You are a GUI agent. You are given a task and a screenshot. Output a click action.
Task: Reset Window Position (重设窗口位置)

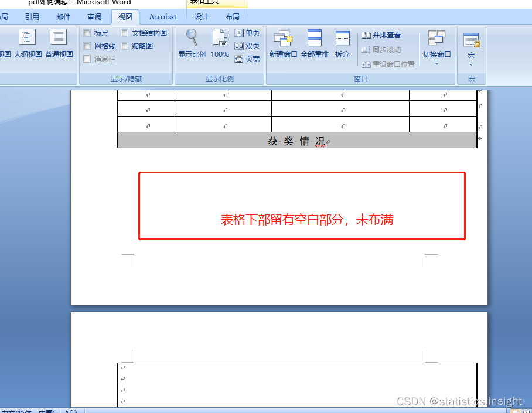pyautogui.click(x=388, y=64)
